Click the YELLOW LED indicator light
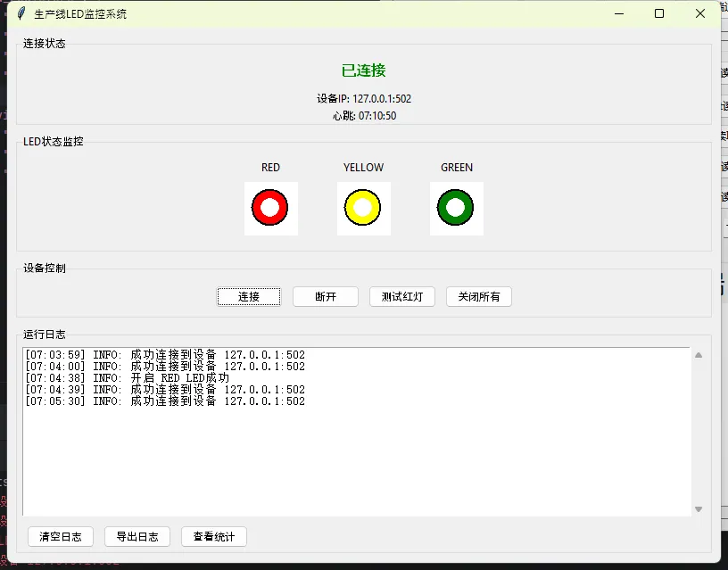 click(x=363, y=208)
